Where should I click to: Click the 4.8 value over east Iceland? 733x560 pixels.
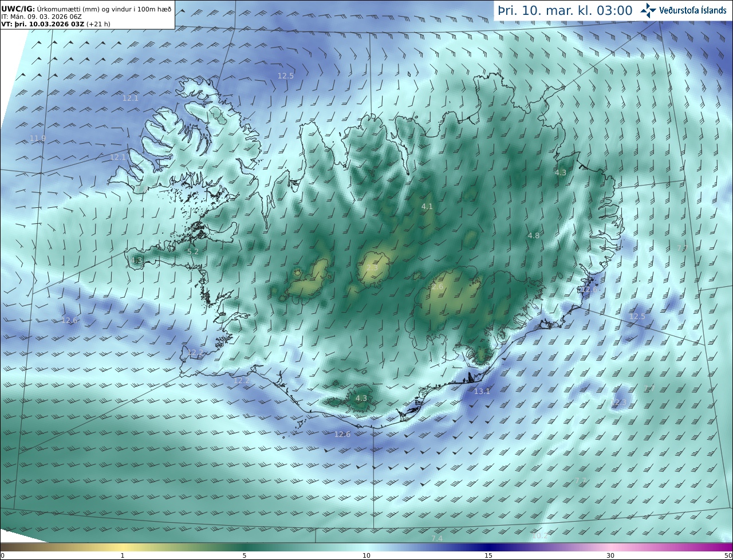(x=534, y=235)
